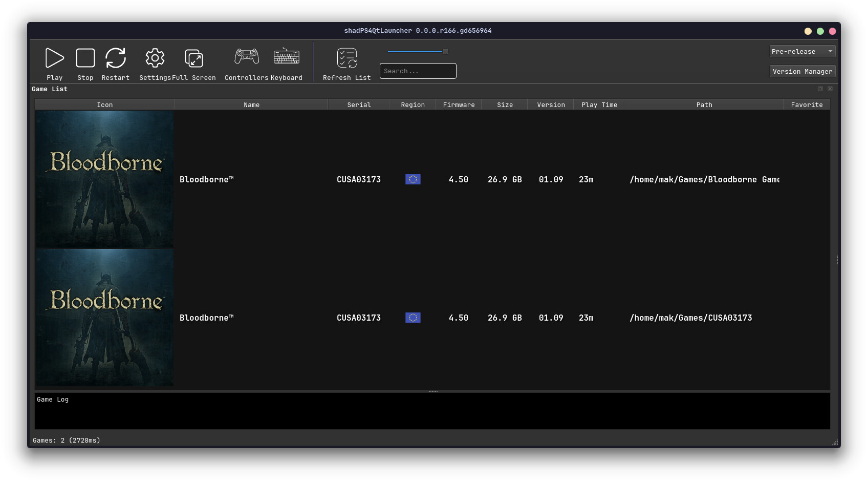
Task: Click the icon size slider handle
Action: pos(445,51)
